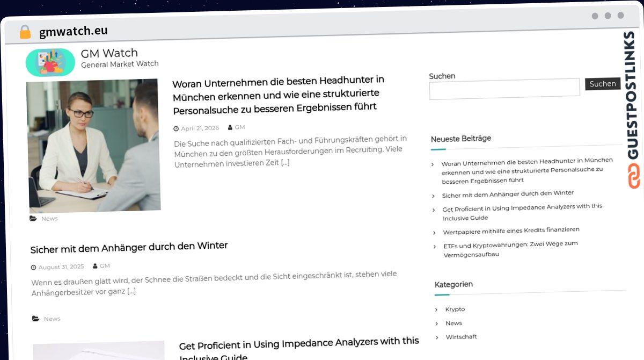Click the folder icon under the Headhunter thumbnail
The width and height of the screenshot is (644, 360).
34,219
